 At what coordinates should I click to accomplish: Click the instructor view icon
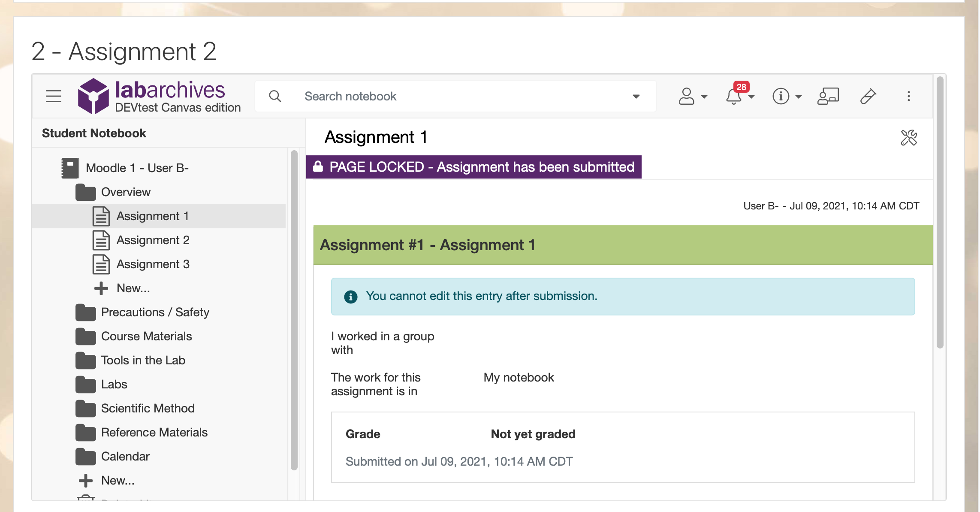tap(828, 96)
